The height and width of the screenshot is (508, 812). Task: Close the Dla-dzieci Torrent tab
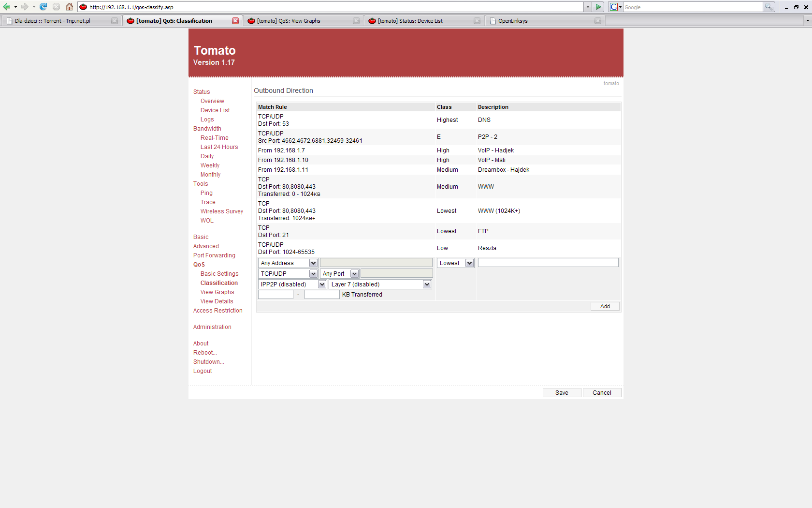[x=115, y=21]
